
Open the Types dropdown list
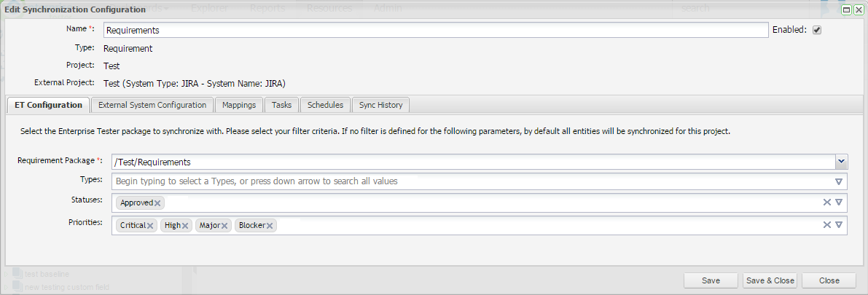(x=839, y=181)
